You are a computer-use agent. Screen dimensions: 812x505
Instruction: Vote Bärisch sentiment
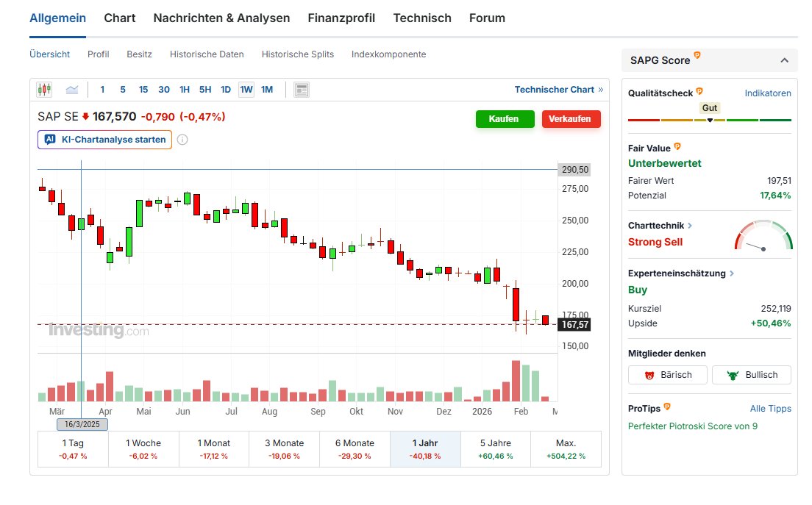(x=668, y=375)
